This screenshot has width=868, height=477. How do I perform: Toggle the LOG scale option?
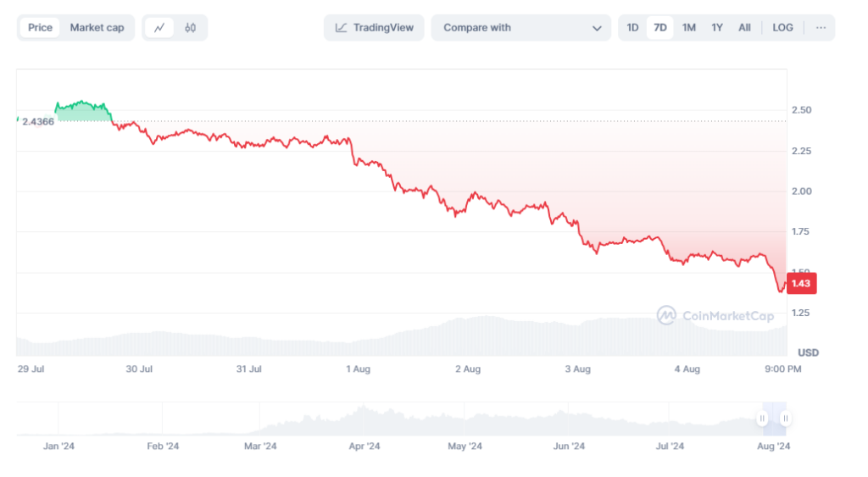[782, 28]
